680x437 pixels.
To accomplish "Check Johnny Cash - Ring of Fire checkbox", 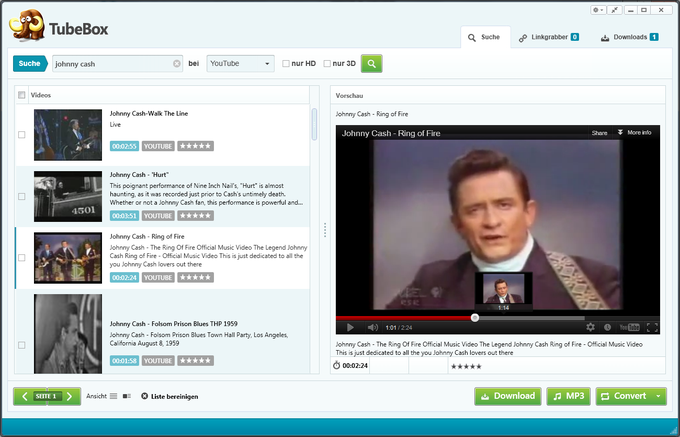I will click(22, 258).
